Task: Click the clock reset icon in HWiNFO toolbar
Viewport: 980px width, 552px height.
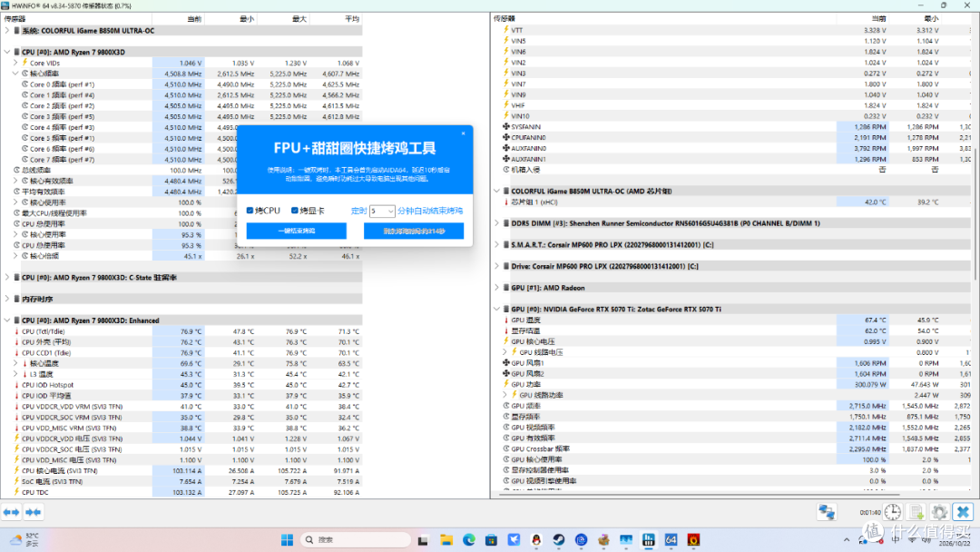Action: 893,512
